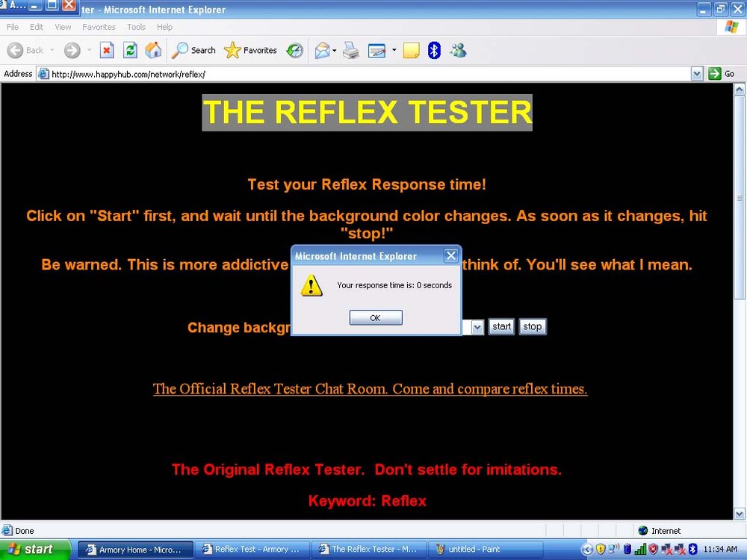Open the wireless network tray icon
This screenshot has width=747, height=560.
613,549
